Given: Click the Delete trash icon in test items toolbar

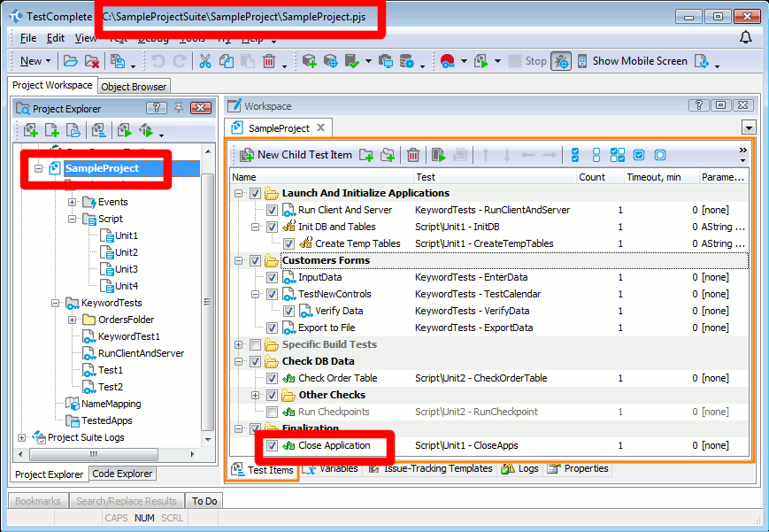Looking at the screenshot, I should pos(412,155).
